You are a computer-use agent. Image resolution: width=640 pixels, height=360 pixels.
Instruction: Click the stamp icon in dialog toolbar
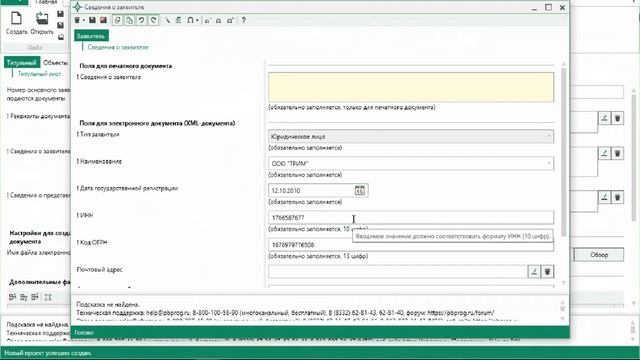point(178,20)
